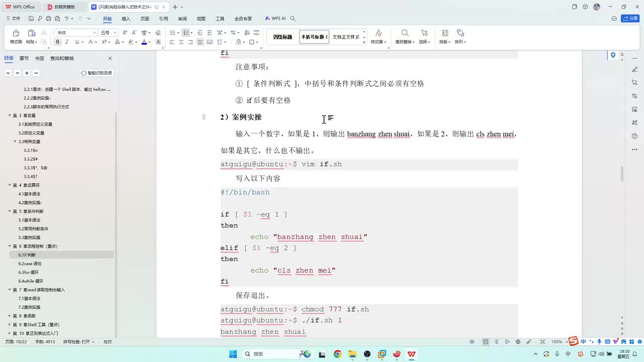Screen dimensions: 644x362
Task: Click the WPS AI button
Action: pos(276,19)
